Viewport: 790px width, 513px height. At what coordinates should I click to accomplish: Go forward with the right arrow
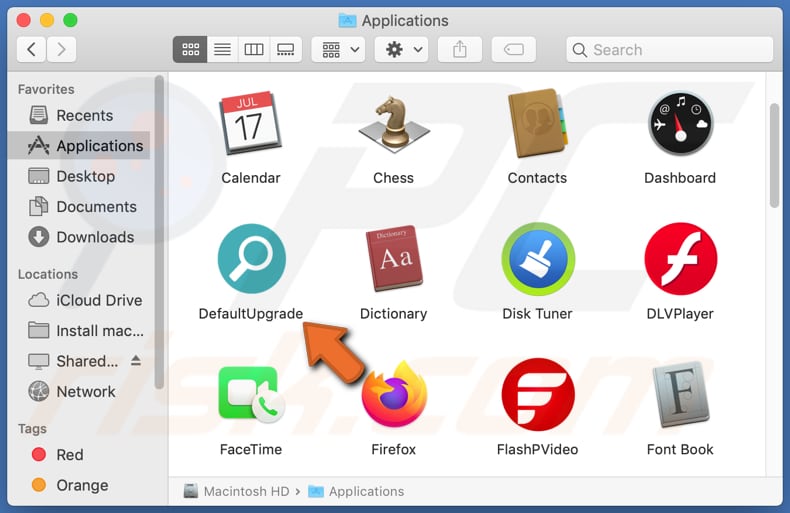(x=61, y=49)
